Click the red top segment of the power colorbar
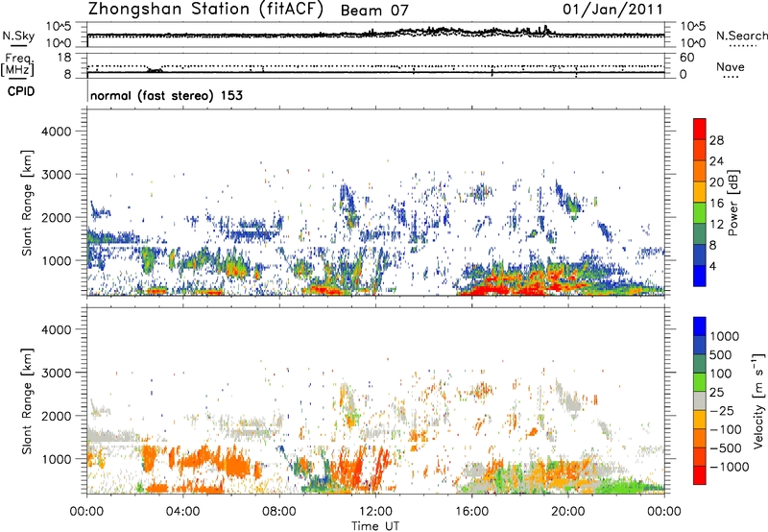This screenshot has height=532, width=768. click(700, 129)
